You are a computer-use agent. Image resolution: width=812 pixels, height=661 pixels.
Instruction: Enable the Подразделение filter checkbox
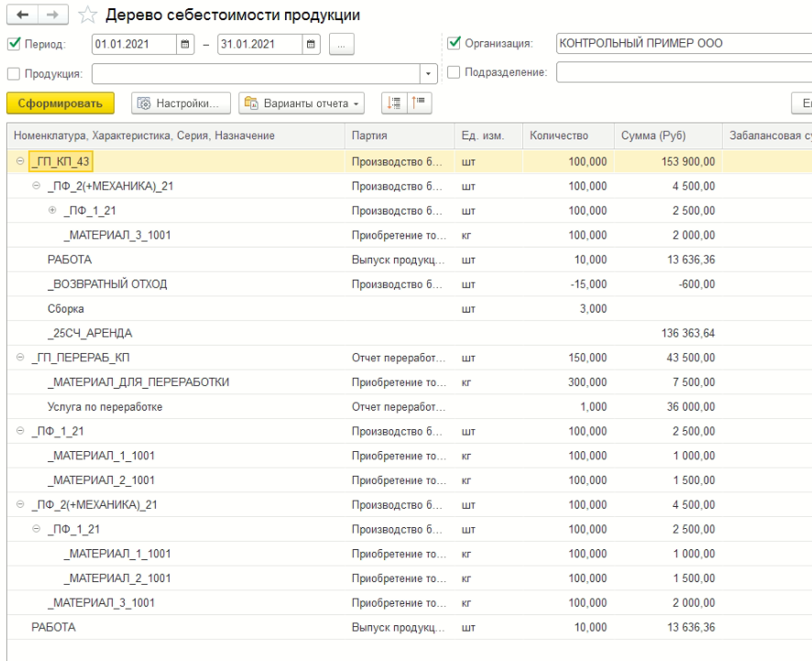(x=453, y=72)
